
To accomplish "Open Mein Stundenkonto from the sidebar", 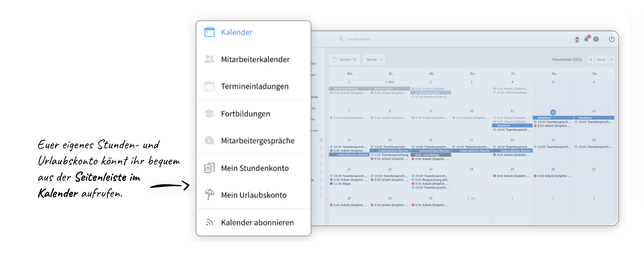I will (x=254, y=168).
